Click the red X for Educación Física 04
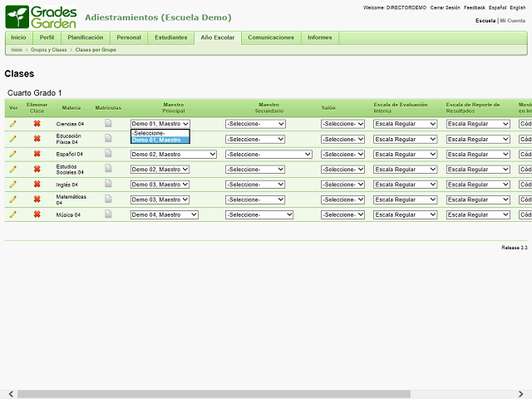Image resolution: width=532 pixels, height=399 pixels. 37,139
